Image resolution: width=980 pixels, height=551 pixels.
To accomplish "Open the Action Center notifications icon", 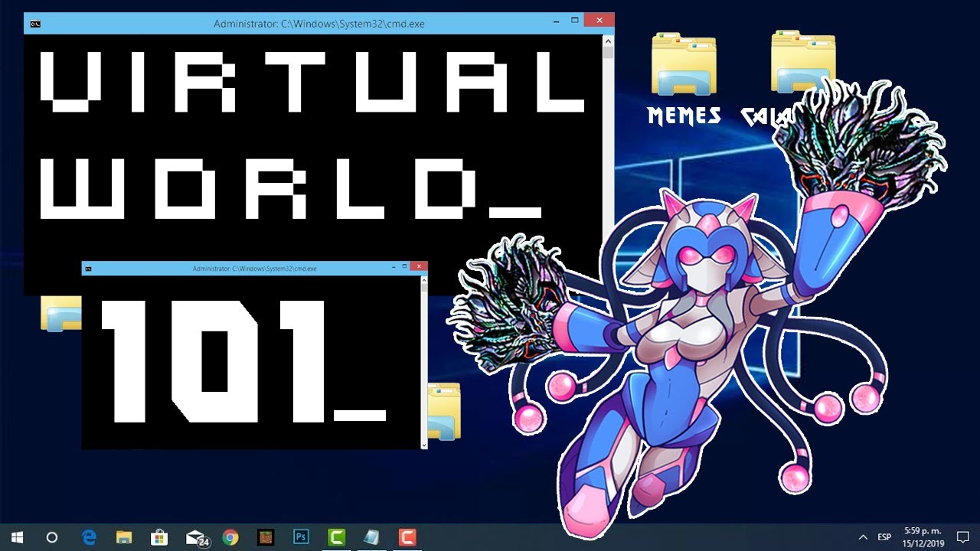I will (963, 537).
